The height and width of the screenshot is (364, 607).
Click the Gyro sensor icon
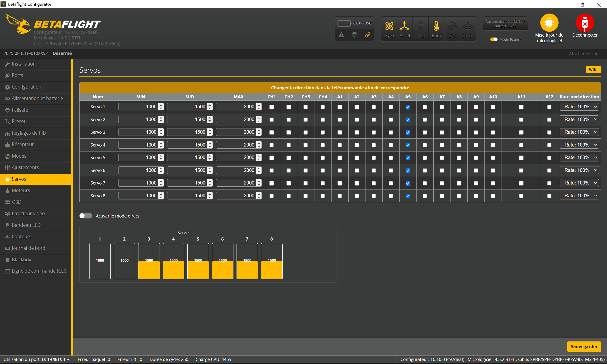389,27
